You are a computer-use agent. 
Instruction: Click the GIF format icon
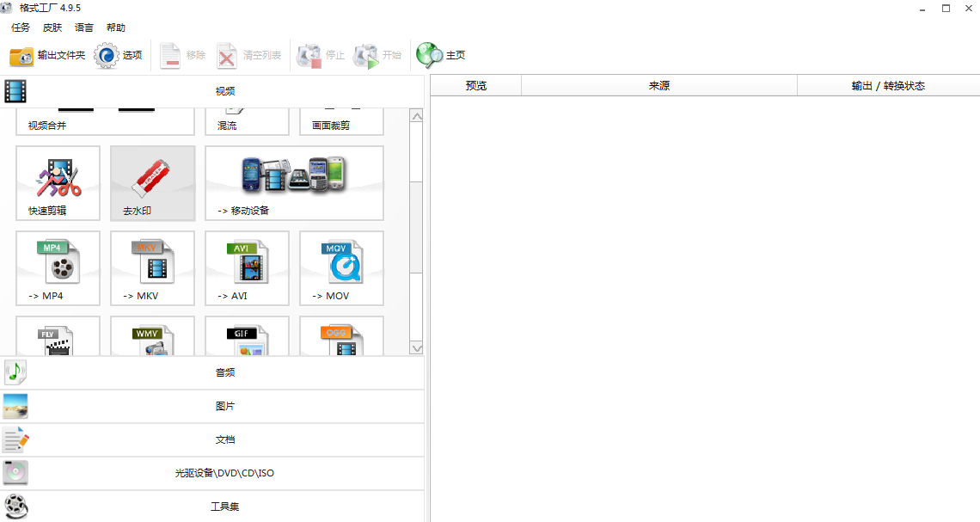247,337
